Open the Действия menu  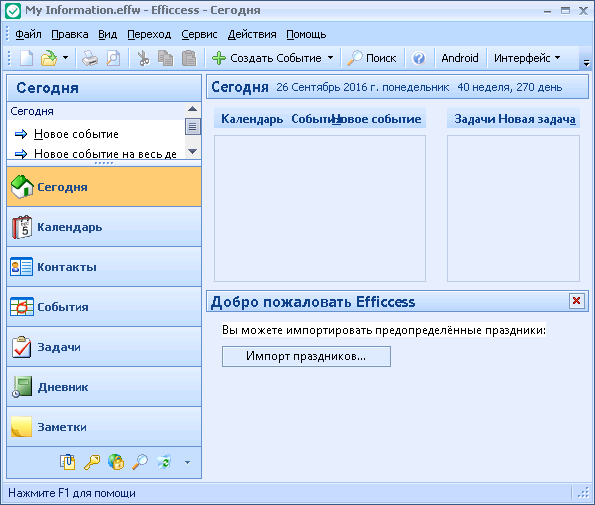point(252,35)
